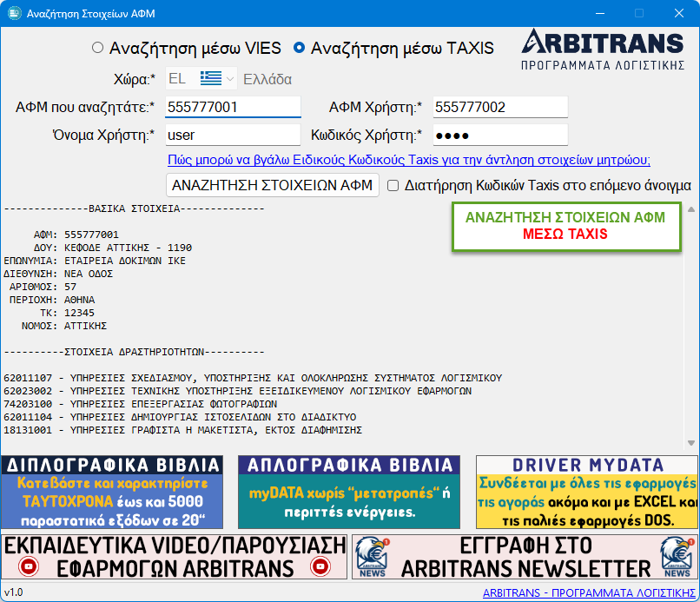Click the ΑΦΜ Χρήστη input field
Image resolution: width=700 pixels, height=602 pixels.
(x=500, y=107)
